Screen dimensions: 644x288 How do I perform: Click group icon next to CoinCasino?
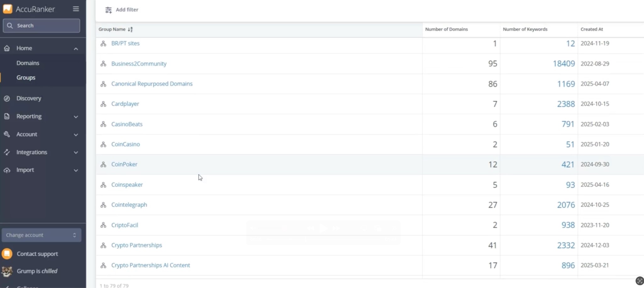pyautogui.click(x=103, y=144)
